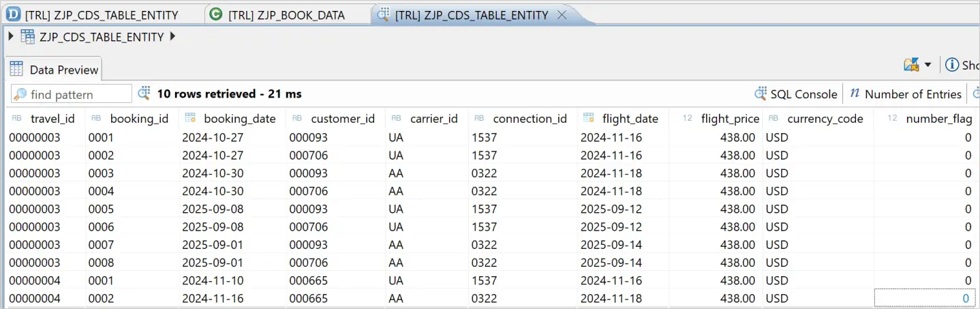Click the text type icon of travel_id header
The height and width of the screenshot is (309, 980).
(17, 118)
